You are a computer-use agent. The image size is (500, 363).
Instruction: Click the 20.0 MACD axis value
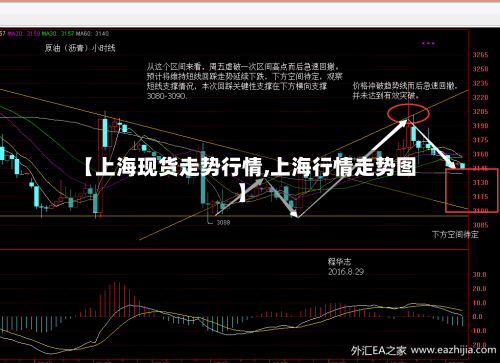point(479,289)
